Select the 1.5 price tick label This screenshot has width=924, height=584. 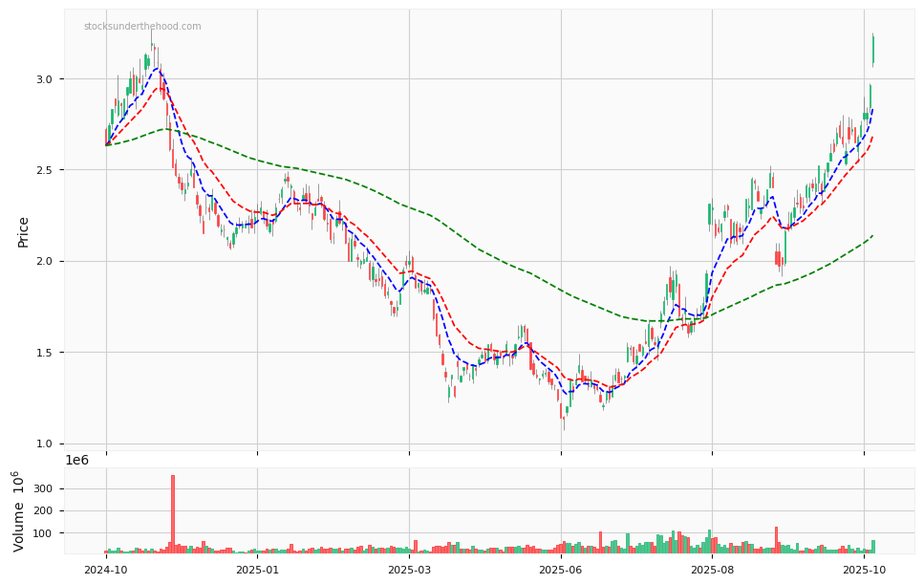[44, 353]
